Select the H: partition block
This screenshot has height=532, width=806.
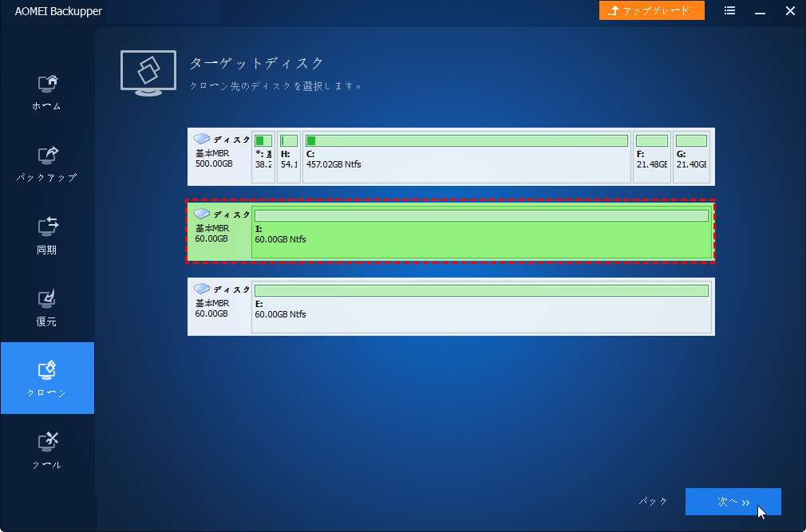pyautogui.click(x=289, y=156)
